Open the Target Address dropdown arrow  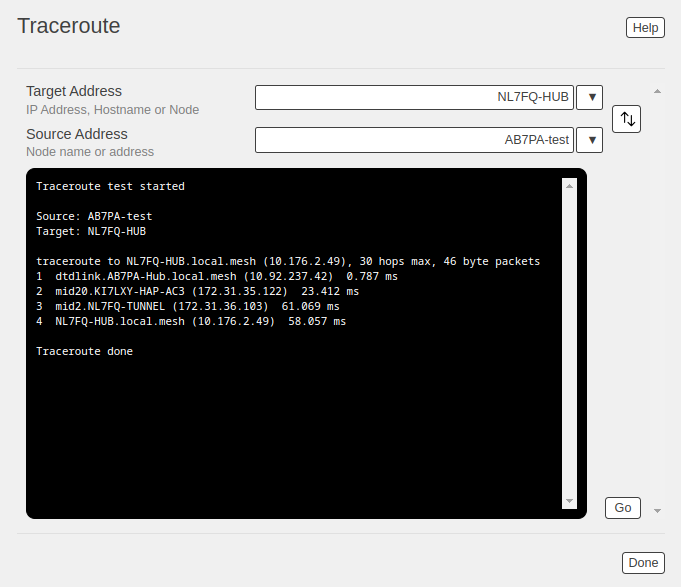pyautogui.click(x=589, y=97)
